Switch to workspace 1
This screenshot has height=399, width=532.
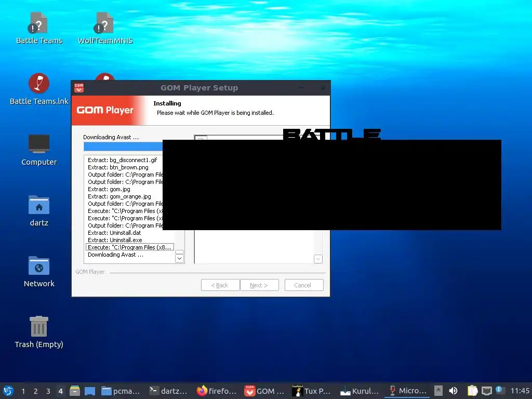(23, 391)
